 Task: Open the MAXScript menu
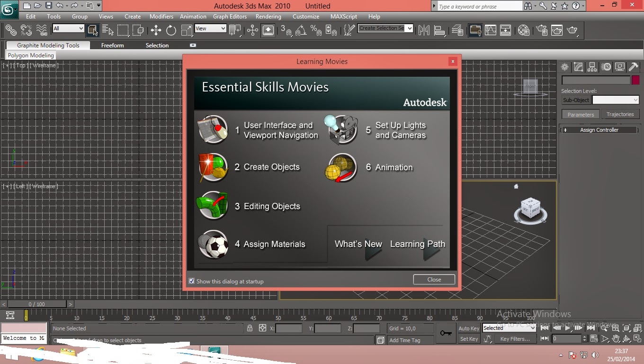[344, 16]
